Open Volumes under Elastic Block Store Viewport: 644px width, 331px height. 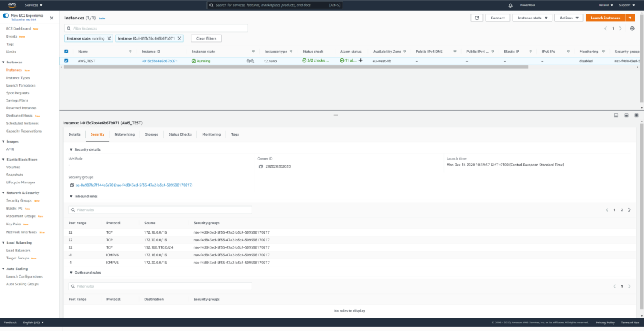point(13,167)
